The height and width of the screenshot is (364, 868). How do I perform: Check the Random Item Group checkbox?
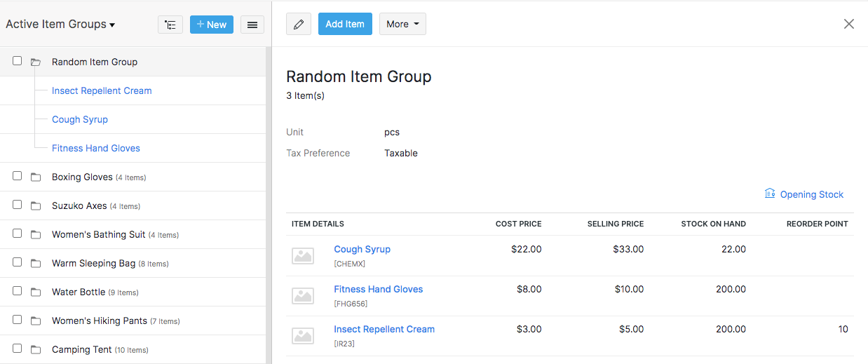18,61
